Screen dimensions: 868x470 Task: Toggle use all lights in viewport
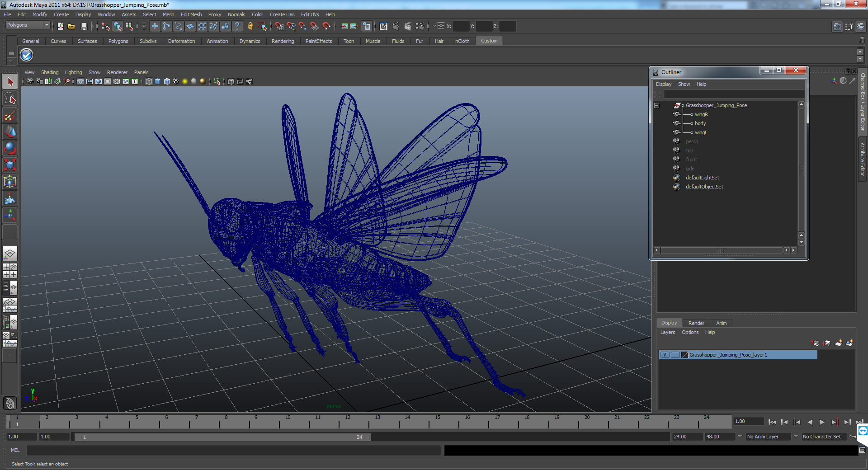click(x=185, y=81)
